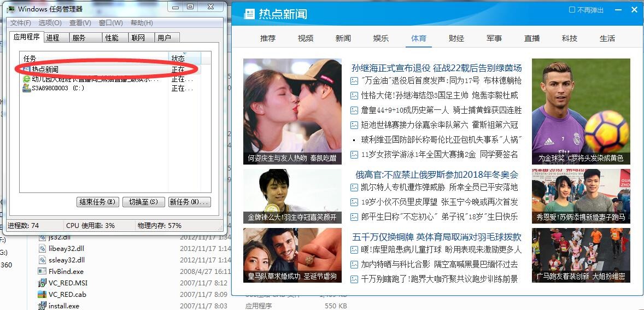Open the C罗 golden hair photo thumbnail
The image size is (644, 310).
[x=581, y=112]
